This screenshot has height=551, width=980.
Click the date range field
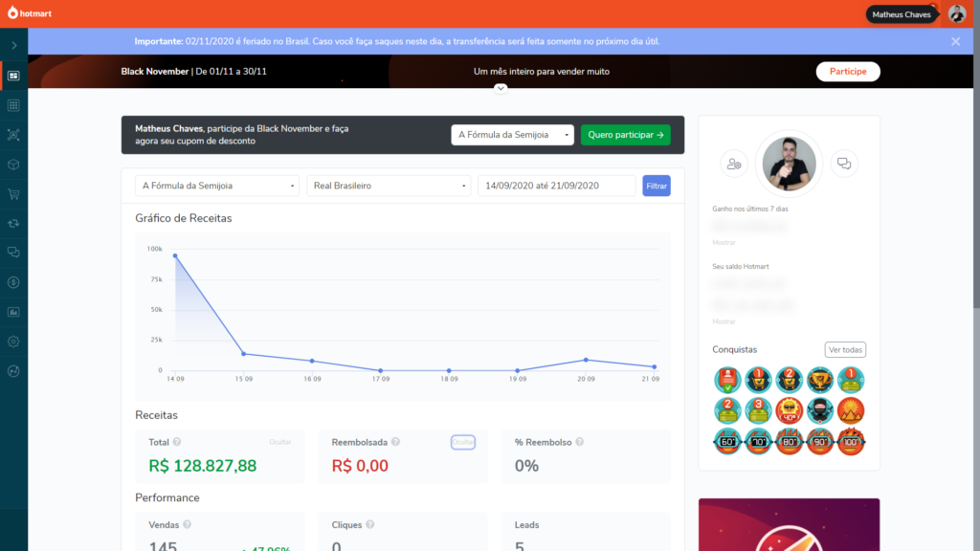[556, 186]
